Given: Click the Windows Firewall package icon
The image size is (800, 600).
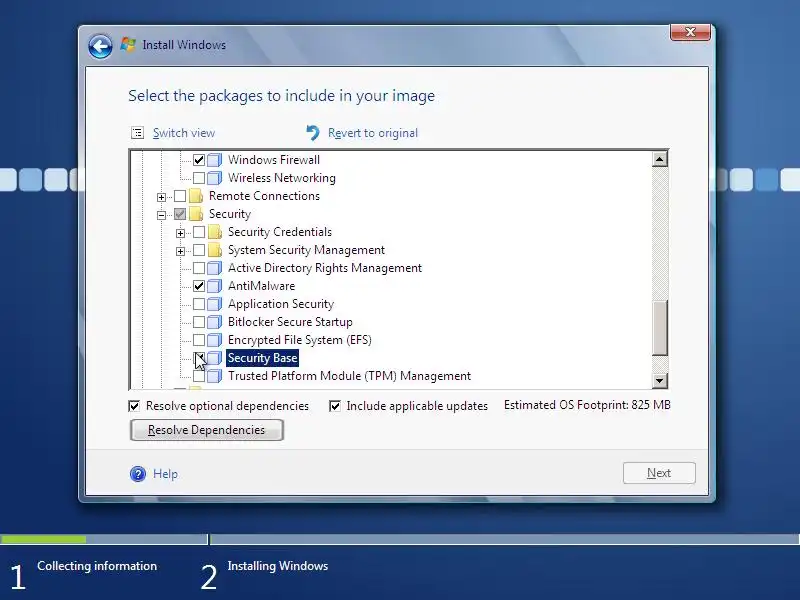Looking at the screenshot, I should click(x=215, y=160).
